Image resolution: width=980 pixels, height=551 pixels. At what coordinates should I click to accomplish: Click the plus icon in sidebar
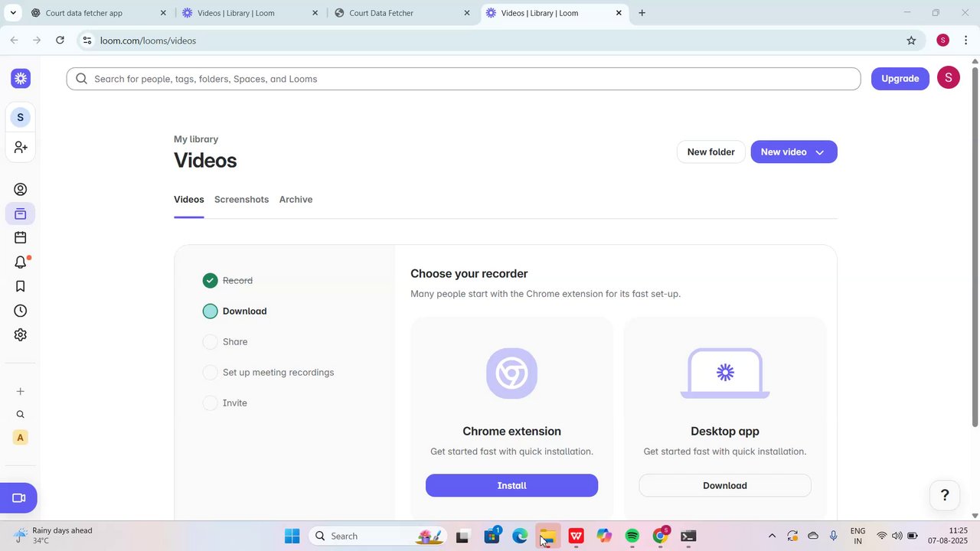pyautogui.click(x=21, y=391)
